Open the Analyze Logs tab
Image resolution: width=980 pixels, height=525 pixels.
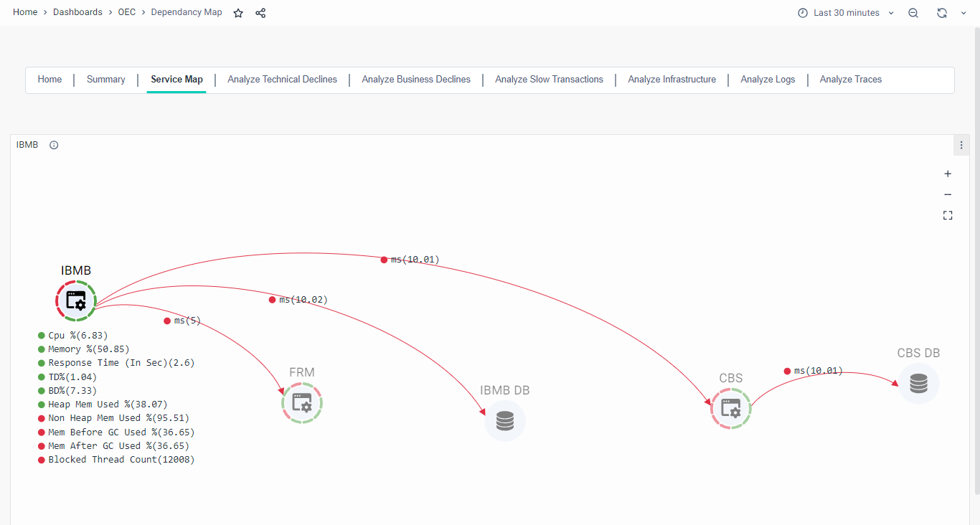768,80
